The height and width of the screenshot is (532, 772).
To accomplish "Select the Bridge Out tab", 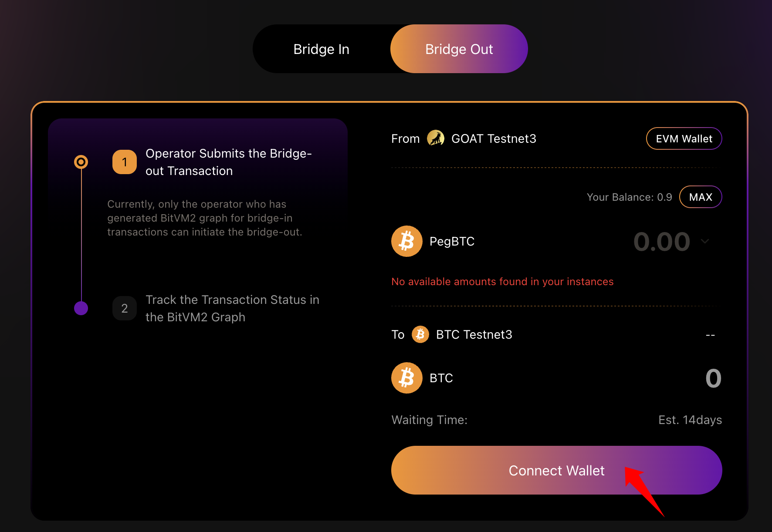I will point(459,49).
